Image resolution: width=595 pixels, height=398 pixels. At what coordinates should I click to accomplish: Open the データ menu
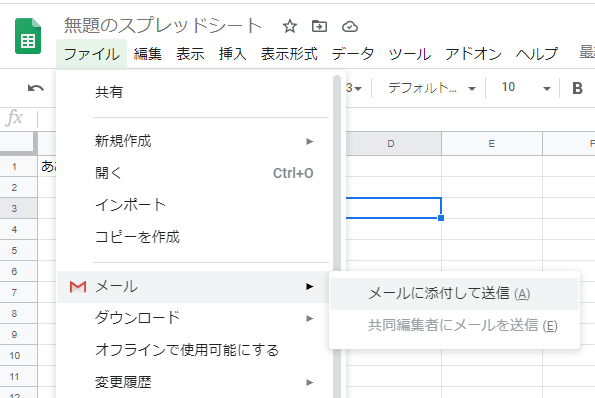pyautogui.click(x=353, y=54)
